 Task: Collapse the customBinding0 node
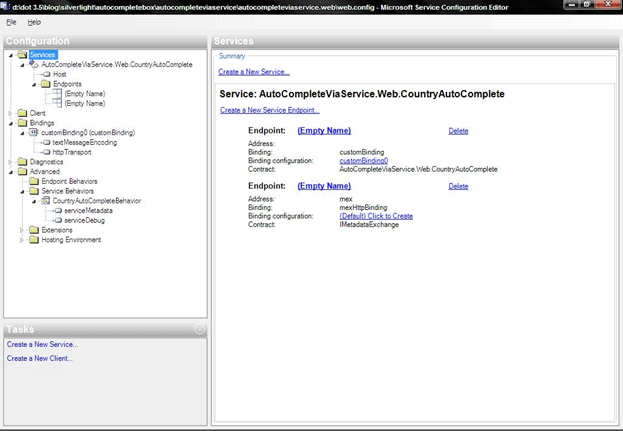click(22, 133)
